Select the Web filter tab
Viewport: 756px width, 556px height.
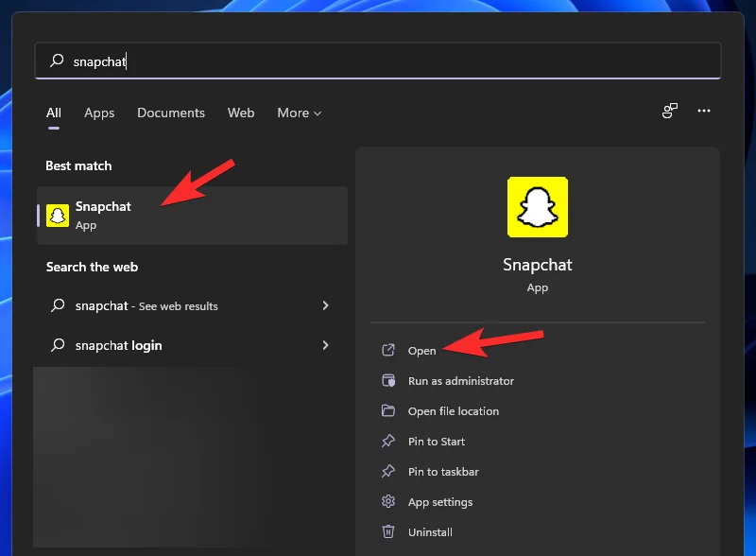(x=241, y=113)
